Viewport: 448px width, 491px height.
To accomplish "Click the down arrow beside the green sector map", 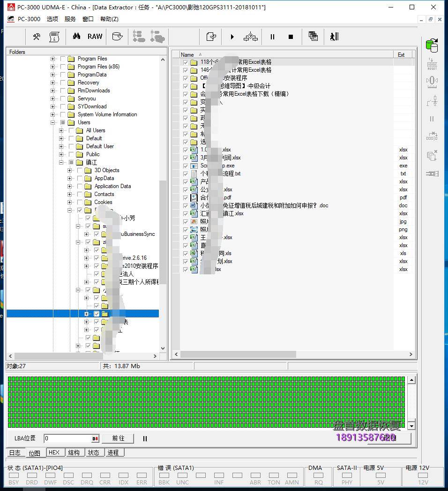I will pos(412,426).
